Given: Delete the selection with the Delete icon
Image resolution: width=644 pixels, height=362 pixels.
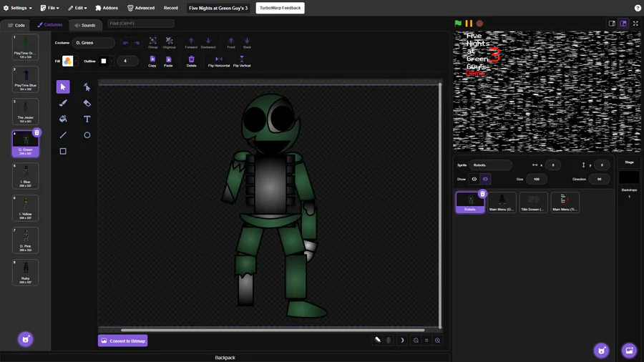Looking at the screenshot, I should pos(191,59).
